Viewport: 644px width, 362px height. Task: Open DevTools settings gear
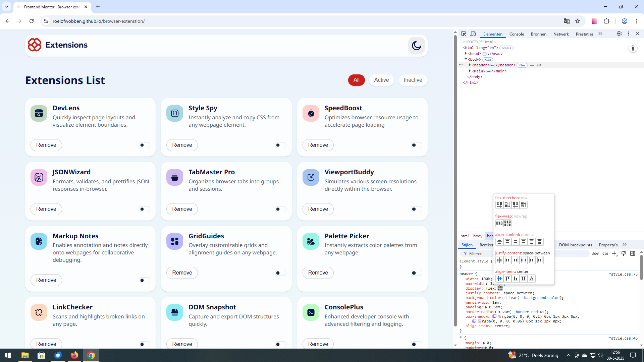pos(619,34)
